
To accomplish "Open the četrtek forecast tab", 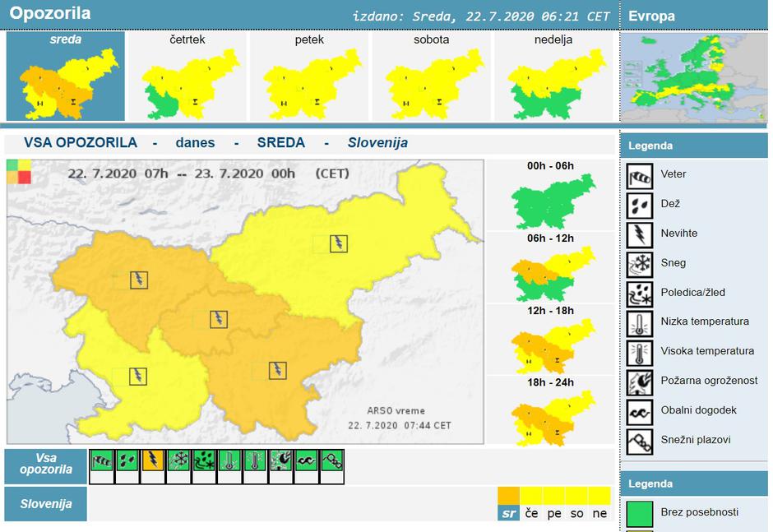I will point(187,76).
